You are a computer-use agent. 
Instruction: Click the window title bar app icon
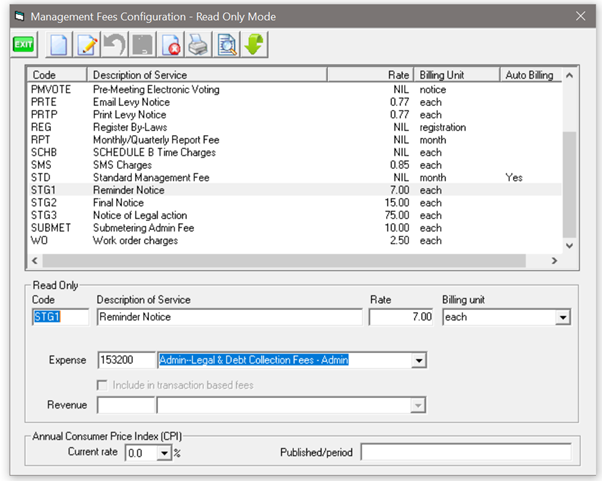click(19, 17)
